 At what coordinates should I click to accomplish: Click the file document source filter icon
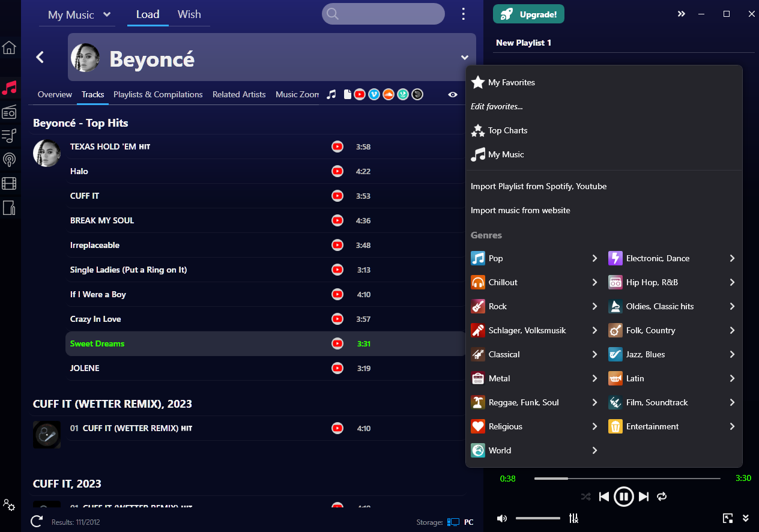click(x=347, y=94)
